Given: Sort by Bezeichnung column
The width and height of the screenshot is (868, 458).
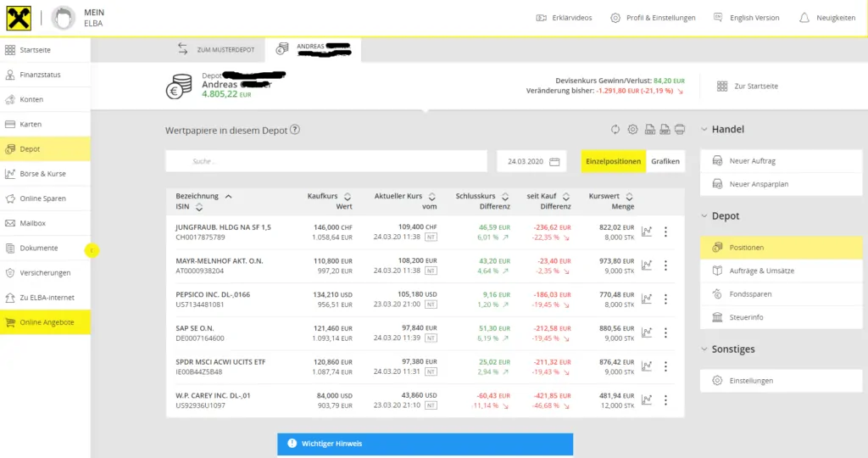Looking at the screenshot, I should click(x=203, y=196).
